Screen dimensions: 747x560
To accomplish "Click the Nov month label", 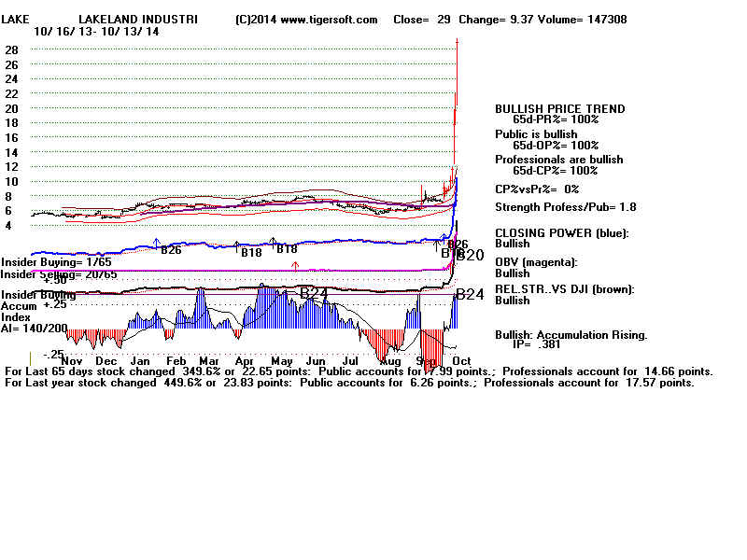I will (x=72, y=361).
